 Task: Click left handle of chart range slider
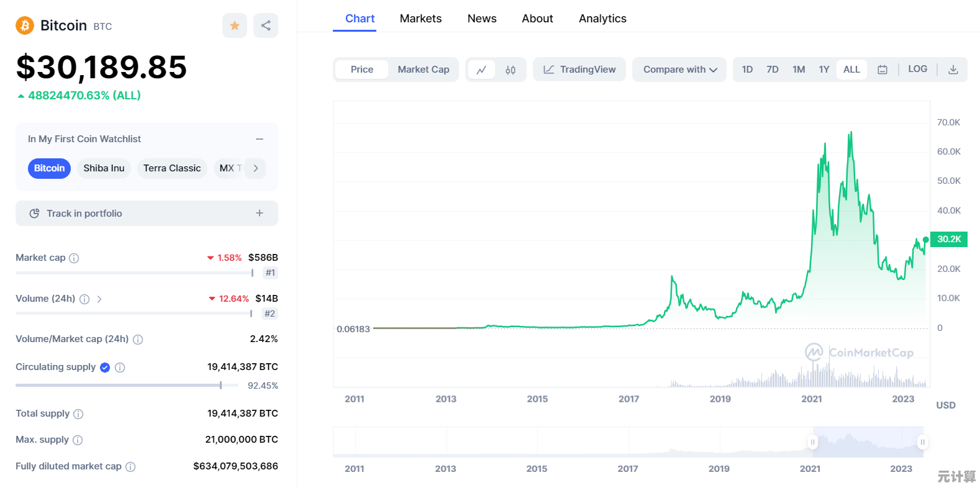point(812,442)
